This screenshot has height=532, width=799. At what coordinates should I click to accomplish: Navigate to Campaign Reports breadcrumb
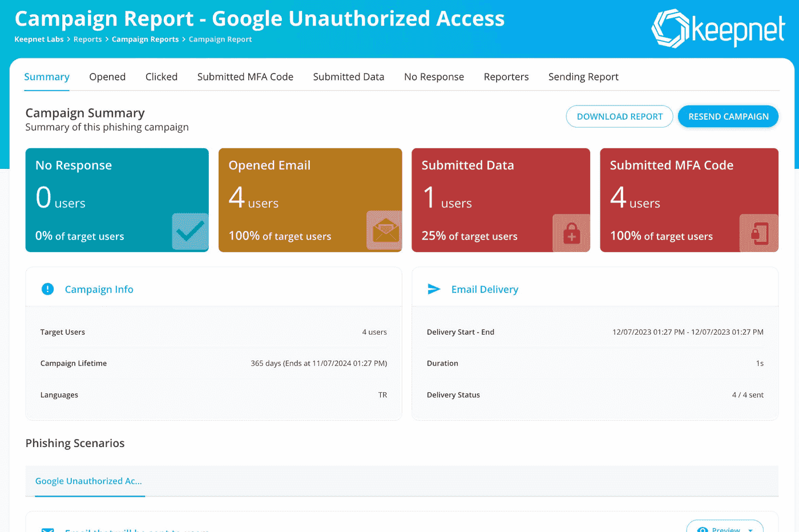tap(146, 39)
